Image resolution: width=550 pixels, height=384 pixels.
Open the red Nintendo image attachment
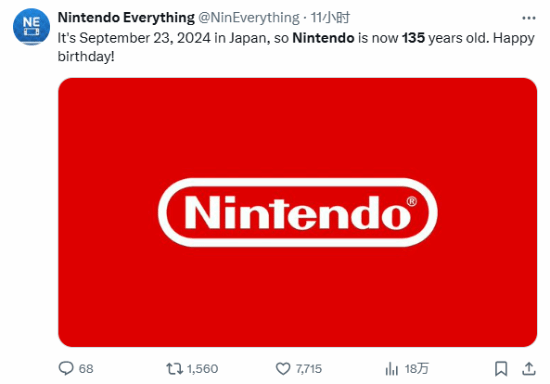[x=297, y=213]
